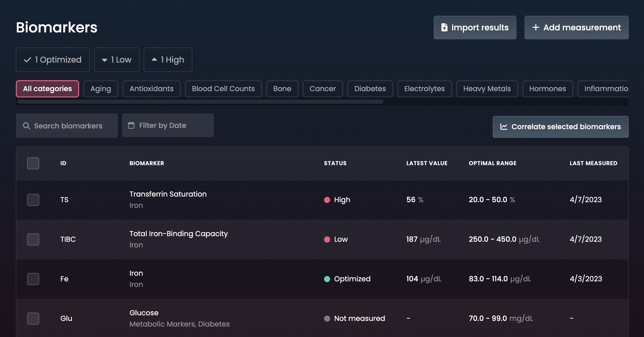
Task: Select the TIBC row checkbox
Action: pyautogui.click(x=33, y=239)
